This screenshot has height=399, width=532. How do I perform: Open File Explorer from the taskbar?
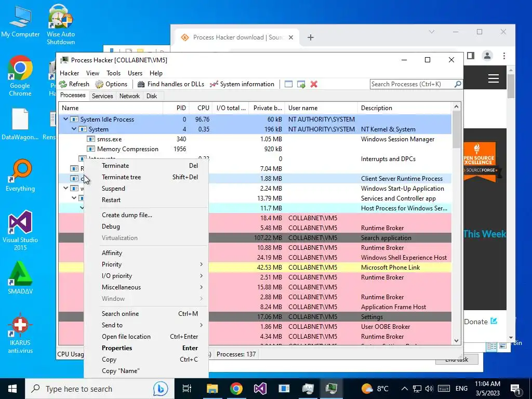pos(212,389)
